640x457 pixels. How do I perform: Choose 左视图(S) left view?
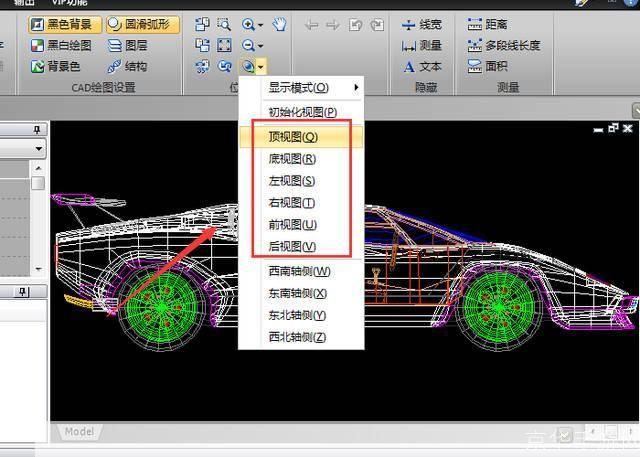tap(301, 180)
